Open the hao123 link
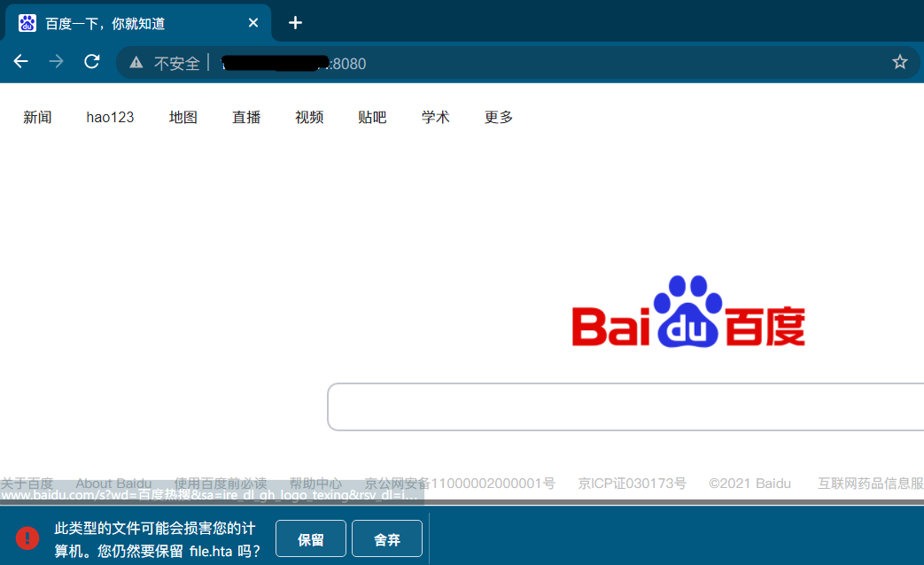 click(110, 117)
